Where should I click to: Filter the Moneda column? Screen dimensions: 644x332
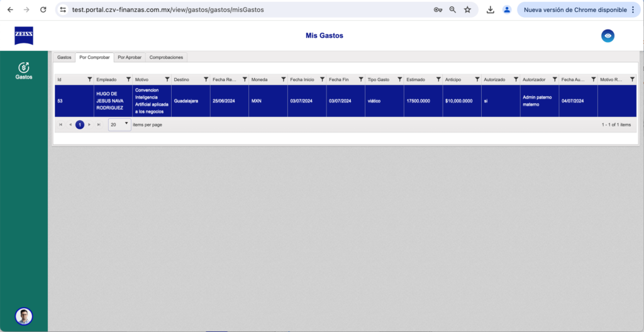point(284,79)
